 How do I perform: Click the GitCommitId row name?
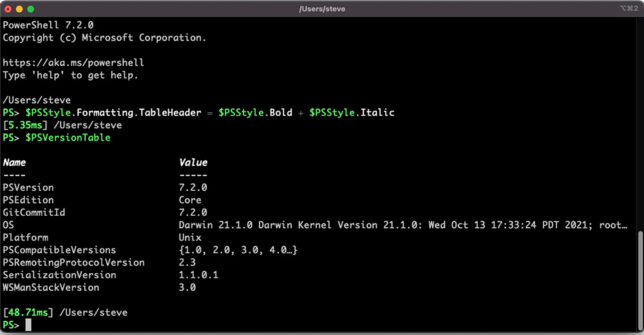34,213
